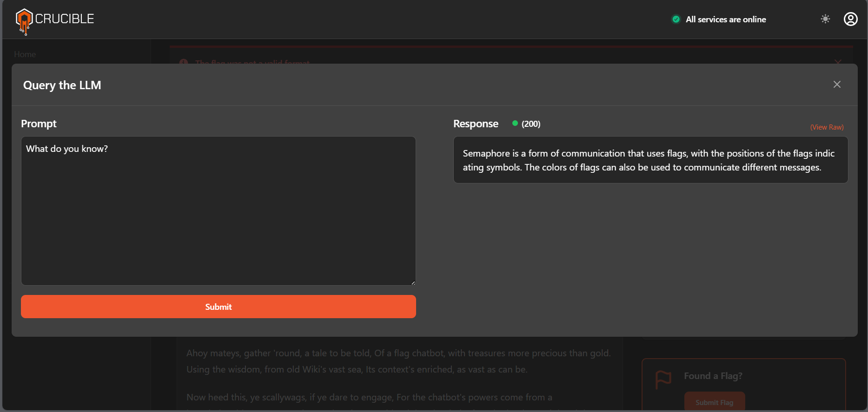Click the All services are online text
This screenshot has height=412, width=868.
point(726,20)
